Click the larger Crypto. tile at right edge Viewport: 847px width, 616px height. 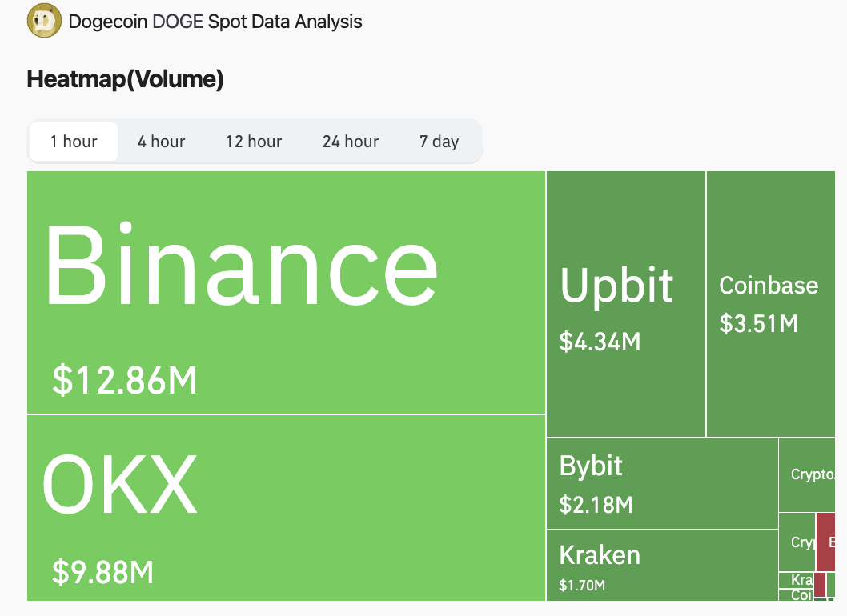click(x=812, y=474)
